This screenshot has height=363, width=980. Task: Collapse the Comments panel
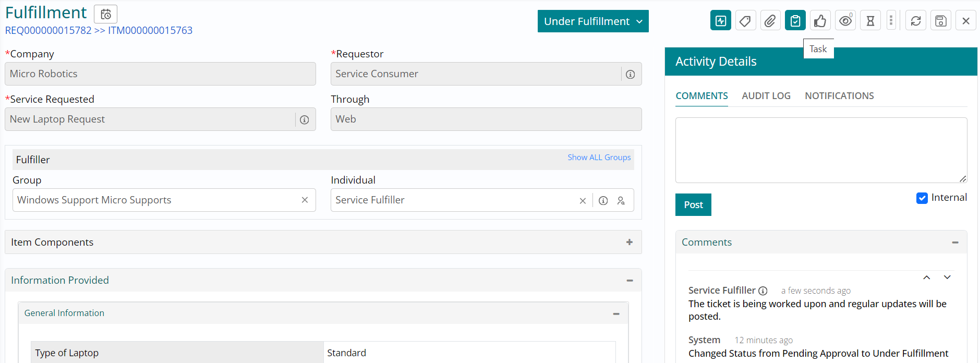click(954, 243)
